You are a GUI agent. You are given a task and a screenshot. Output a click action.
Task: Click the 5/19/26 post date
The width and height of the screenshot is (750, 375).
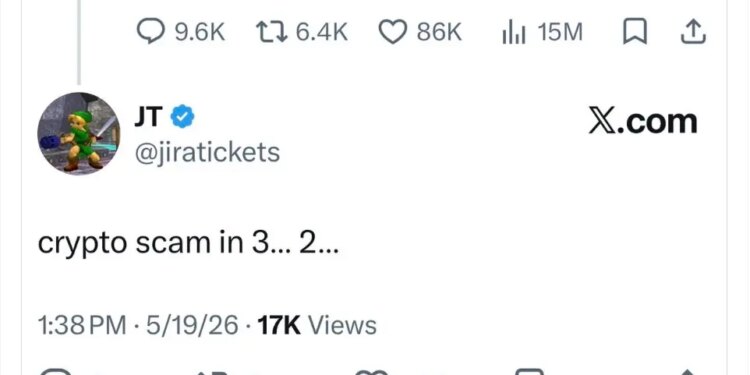pos(192,325)
